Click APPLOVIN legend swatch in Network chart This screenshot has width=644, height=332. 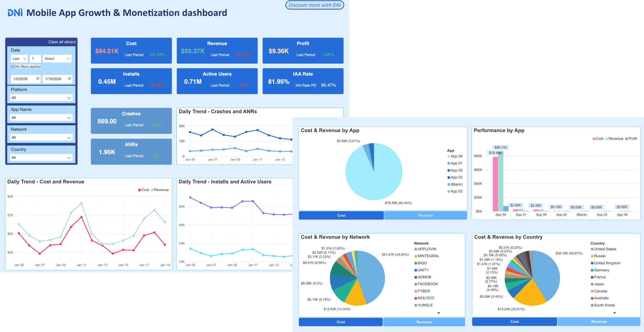coord(416,249)
